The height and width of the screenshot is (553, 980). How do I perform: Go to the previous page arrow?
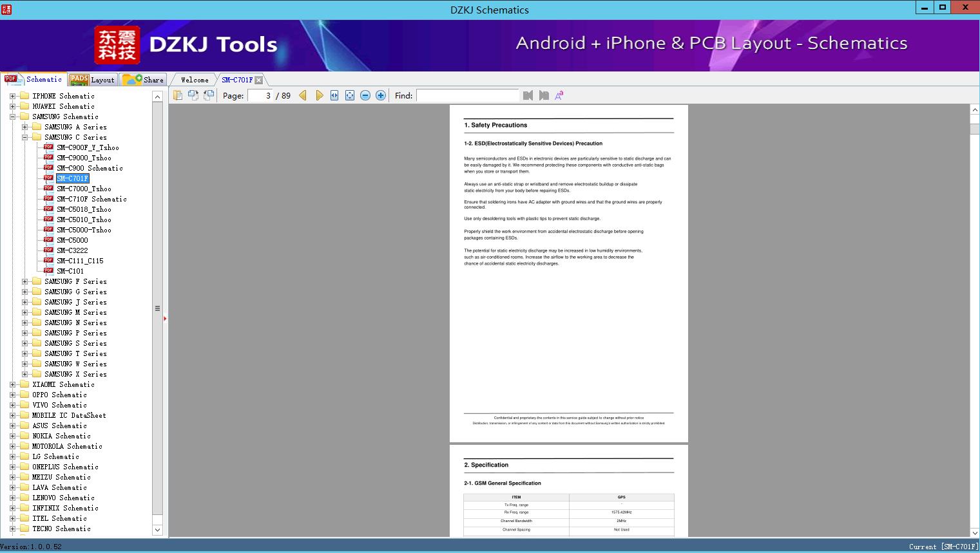pyautogui.click(x=303, y=95)
